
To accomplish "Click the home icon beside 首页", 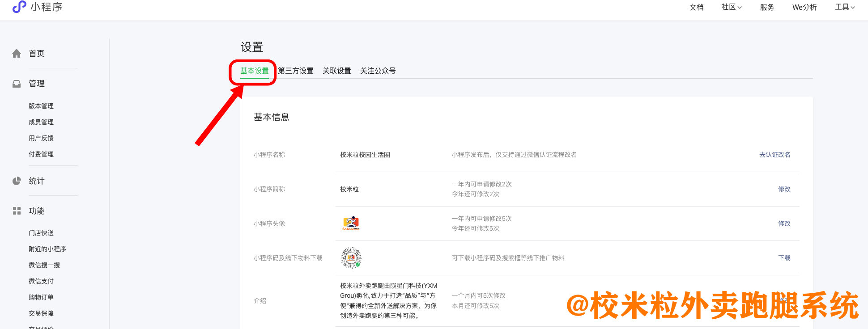I will (x=17, y=54).
